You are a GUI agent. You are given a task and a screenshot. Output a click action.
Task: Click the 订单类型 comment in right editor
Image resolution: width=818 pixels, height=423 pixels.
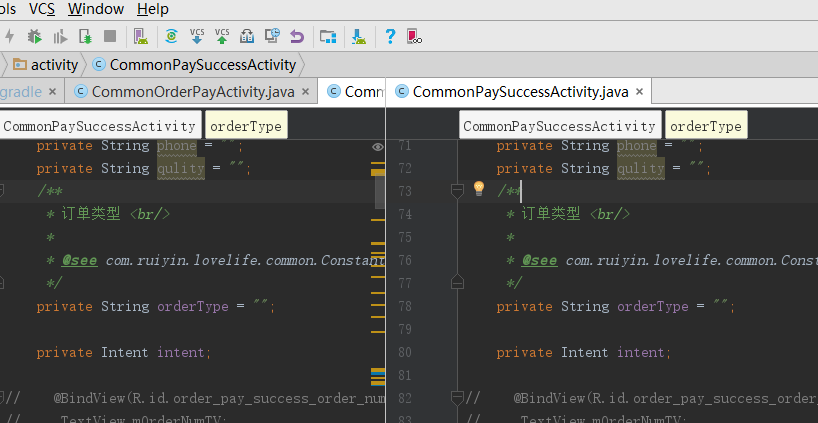551,213
